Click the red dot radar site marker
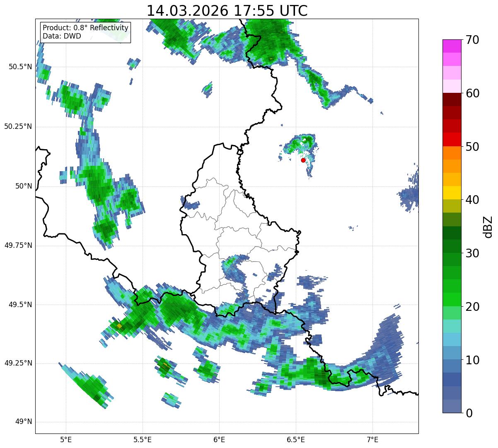The width and height of the screenshot is (498, 448). [303, 160]
